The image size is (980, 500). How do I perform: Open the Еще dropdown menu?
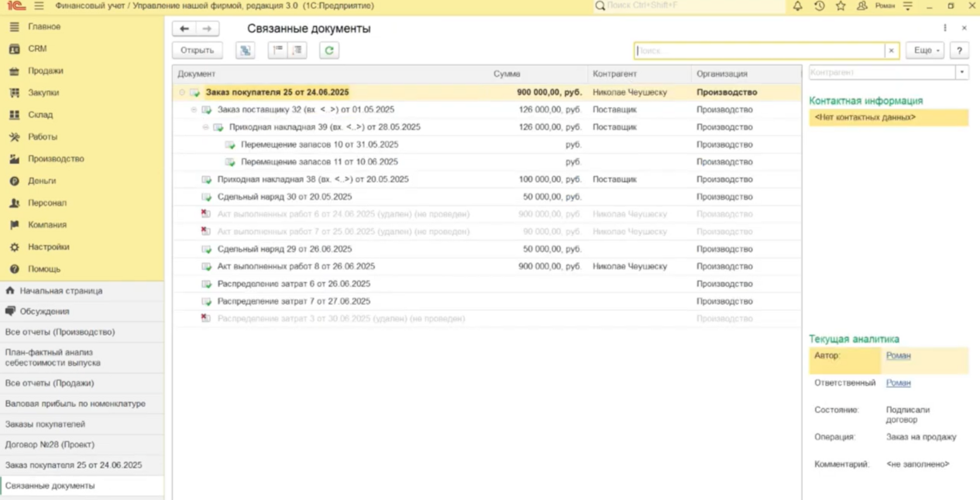[x=925, y=50]
